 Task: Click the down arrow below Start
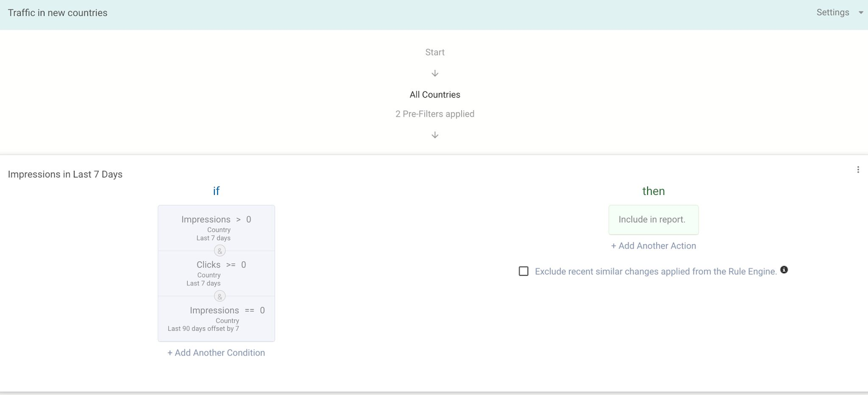(435, 73)
